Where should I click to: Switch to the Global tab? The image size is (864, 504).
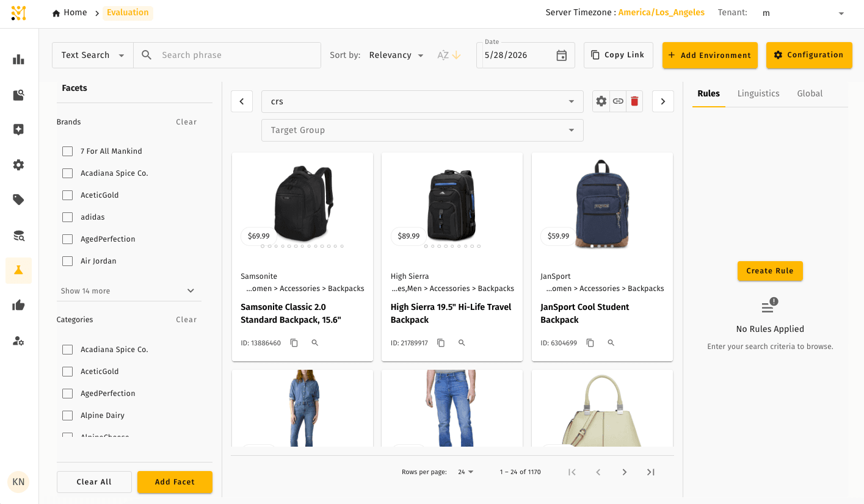tap(810, 93)
